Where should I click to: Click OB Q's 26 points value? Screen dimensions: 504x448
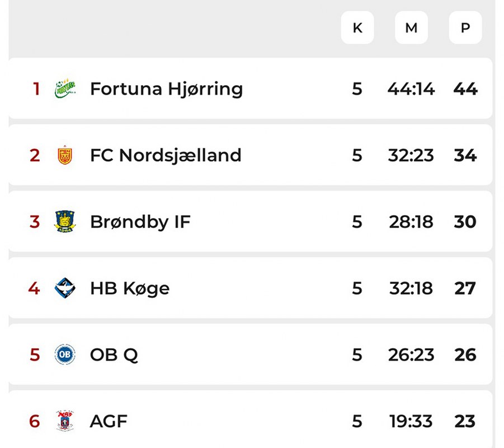tap(465, 354)
